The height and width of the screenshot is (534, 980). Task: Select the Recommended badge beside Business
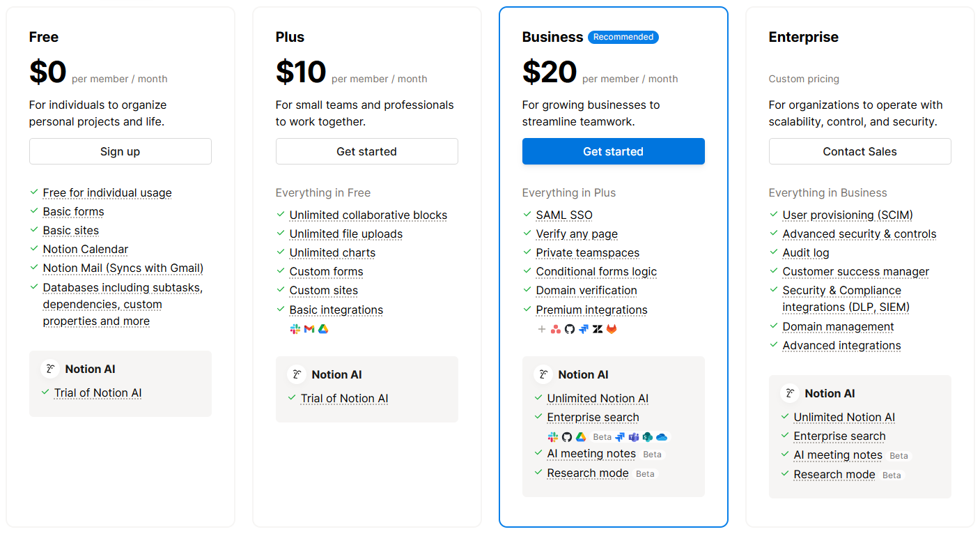623,37
